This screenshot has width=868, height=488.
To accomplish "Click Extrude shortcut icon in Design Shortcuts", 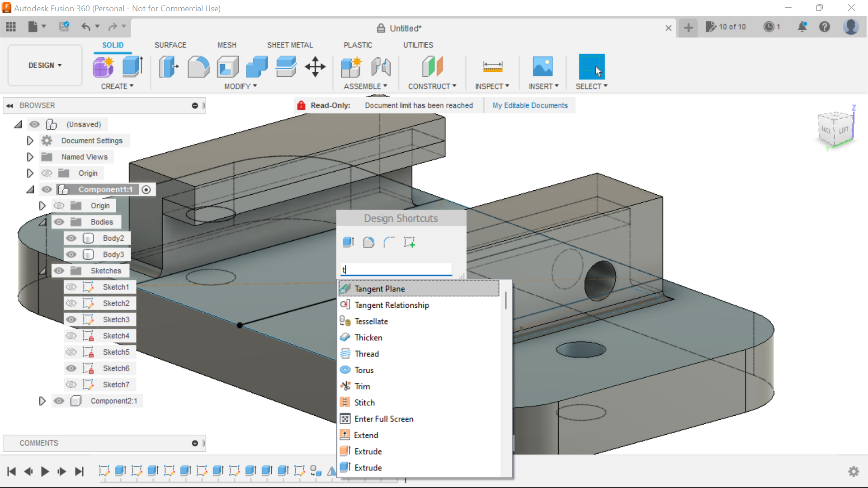I will [348, 242].
